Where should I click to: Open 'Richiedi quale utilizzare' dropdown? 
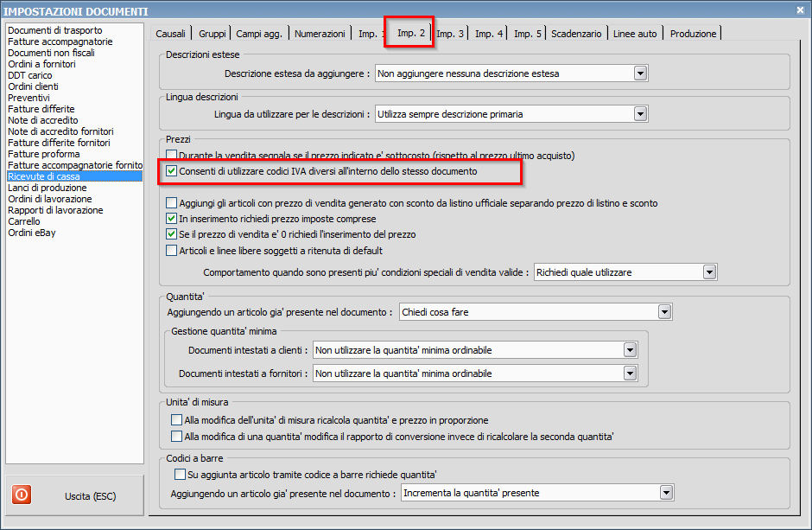[x=709, y=272]
